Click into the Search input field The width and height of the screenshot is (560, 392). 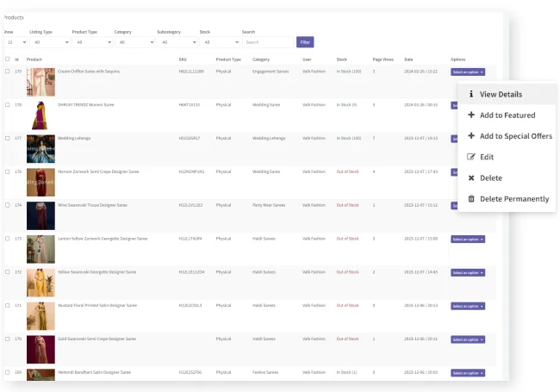click(x=268, y=42)
